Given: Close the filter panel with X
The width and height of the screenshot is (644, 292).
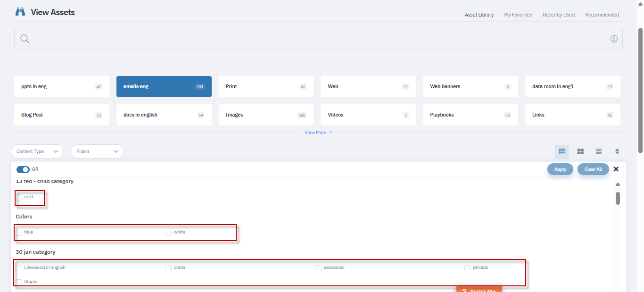Looking at the screenshot, I should [616, 169].
